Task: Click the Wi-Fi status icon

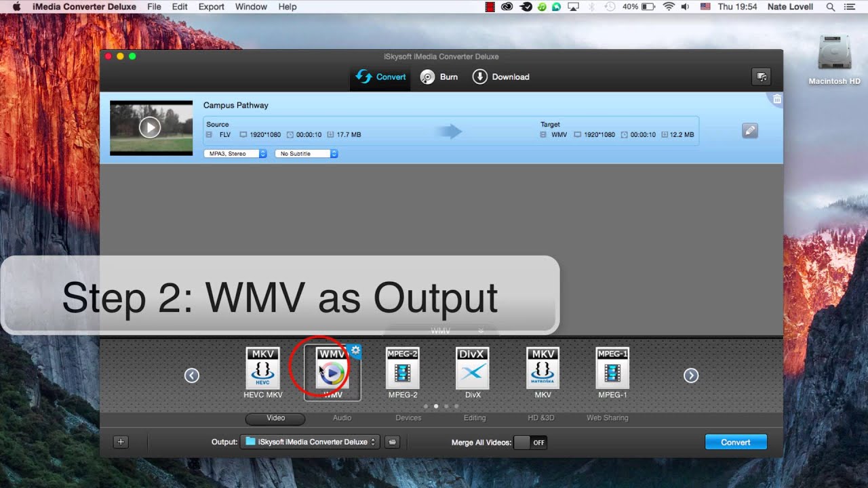Action: pyautogui.click(x=669, y=7)
